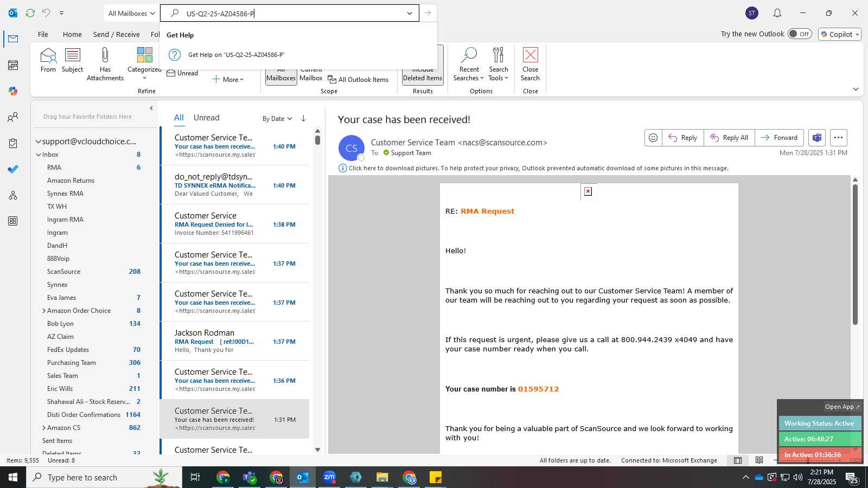Viewport: 868px width, 488px height.
Task: Collapse the folder pane arrow
Action: tap(151, 108)
